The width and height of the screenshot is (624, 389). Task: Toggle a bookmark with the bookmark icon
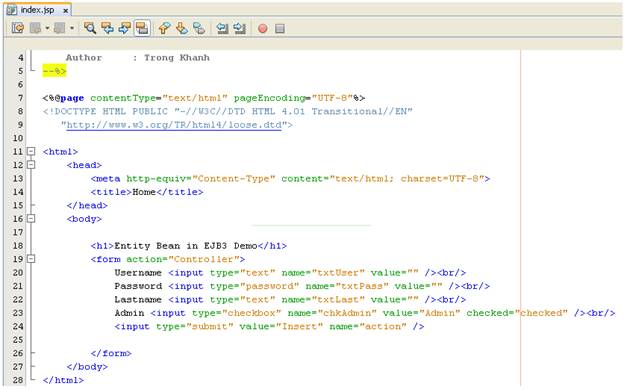click(199, 28)
